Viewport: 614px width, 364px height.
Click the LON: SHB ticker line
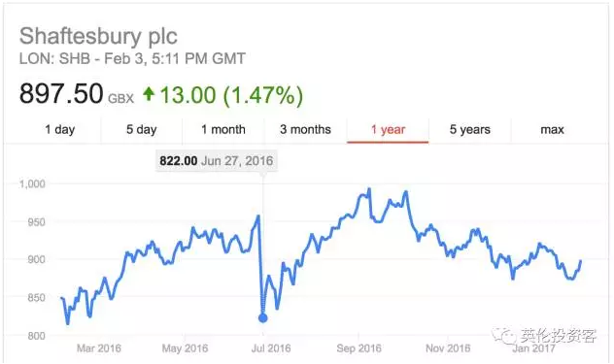click(x=132, y=58)
